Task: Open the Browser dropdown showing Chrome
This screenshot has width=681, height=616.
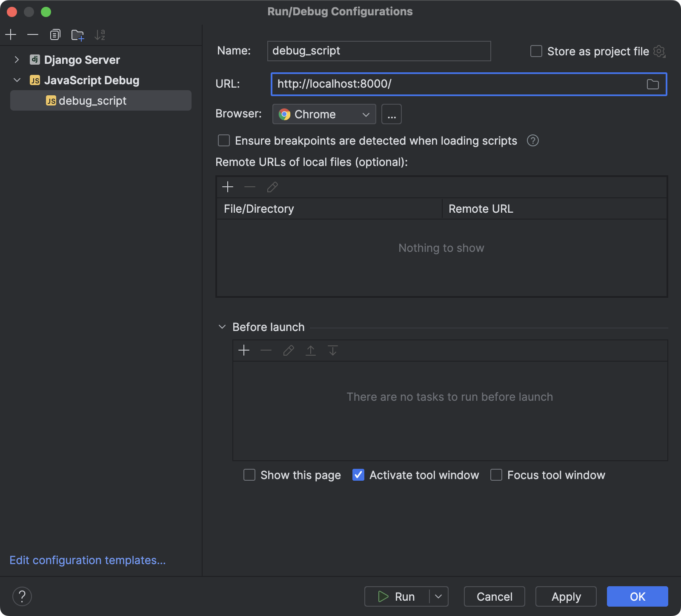Action: (x=323, y=114)
